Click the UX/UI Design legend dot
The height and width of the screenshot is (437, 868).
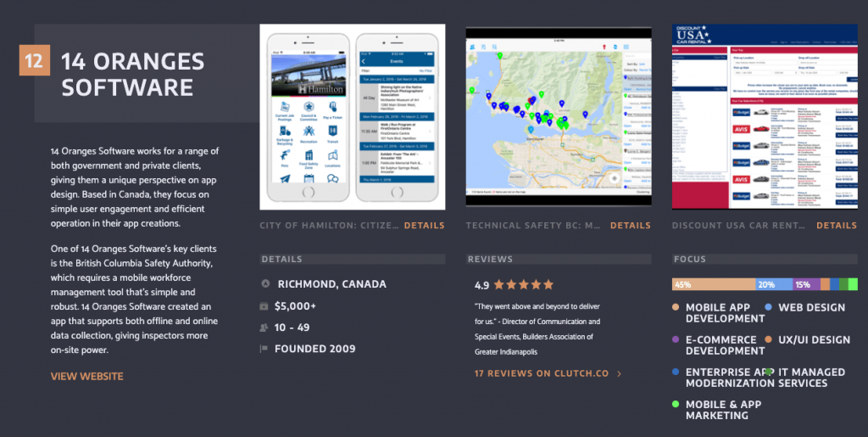pos(768,339)
